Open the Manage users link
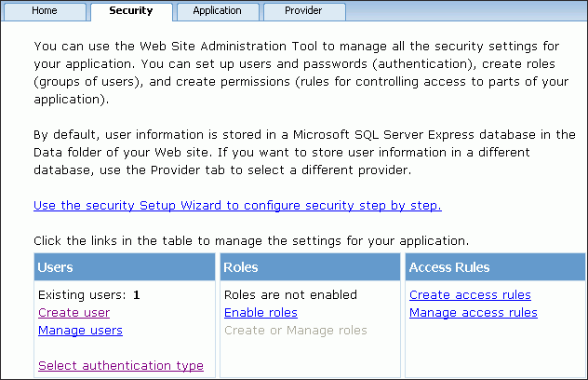Viewport: 588px width, 380px height. click(x=80, y=330)
